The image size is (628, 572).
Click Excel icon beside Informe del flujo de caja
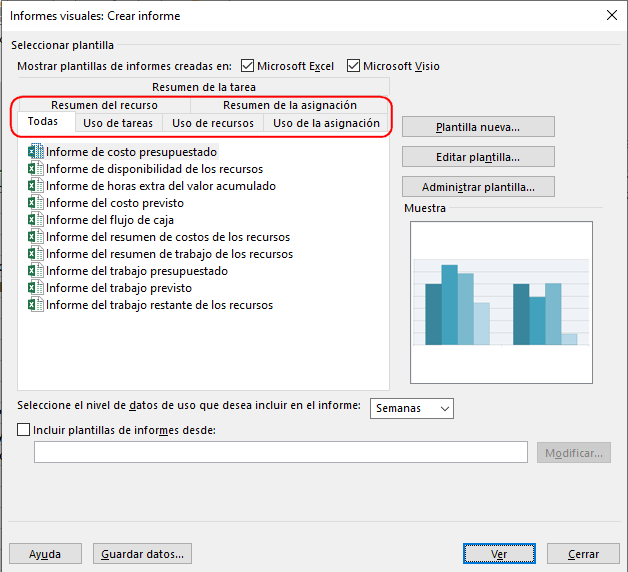click(x=36, y=220)
